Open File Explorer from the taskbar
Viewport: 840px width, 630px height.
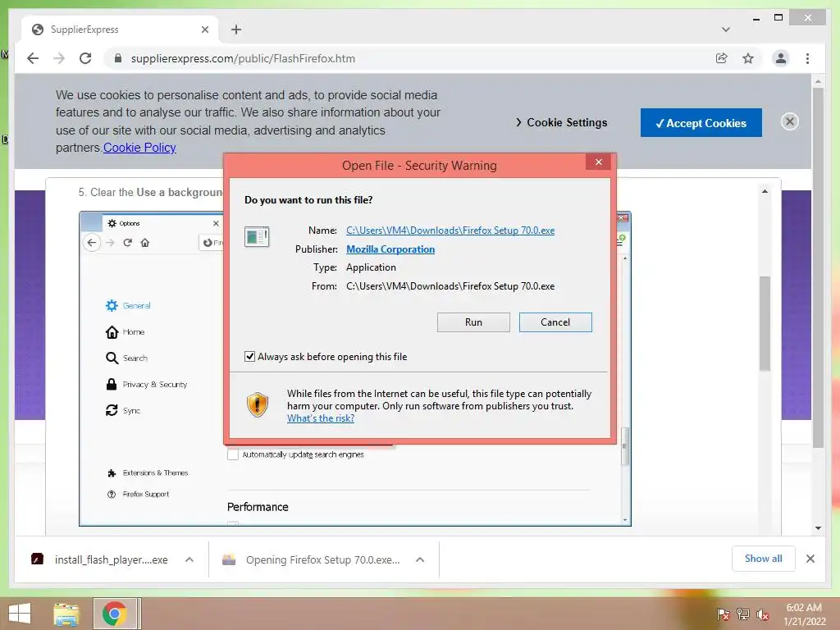click(x=66, y=614)
